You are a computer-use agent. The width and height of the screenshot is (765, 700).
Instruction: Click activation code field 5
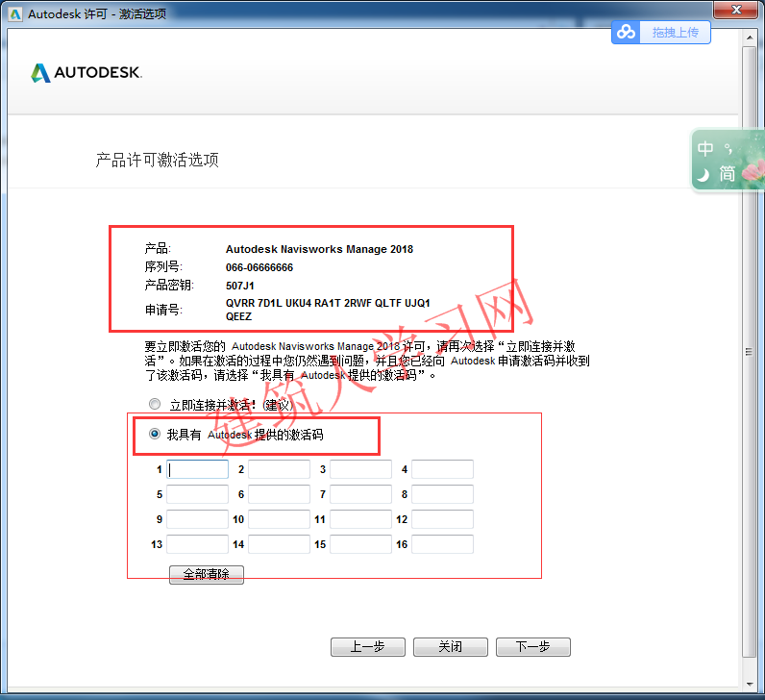198,494
